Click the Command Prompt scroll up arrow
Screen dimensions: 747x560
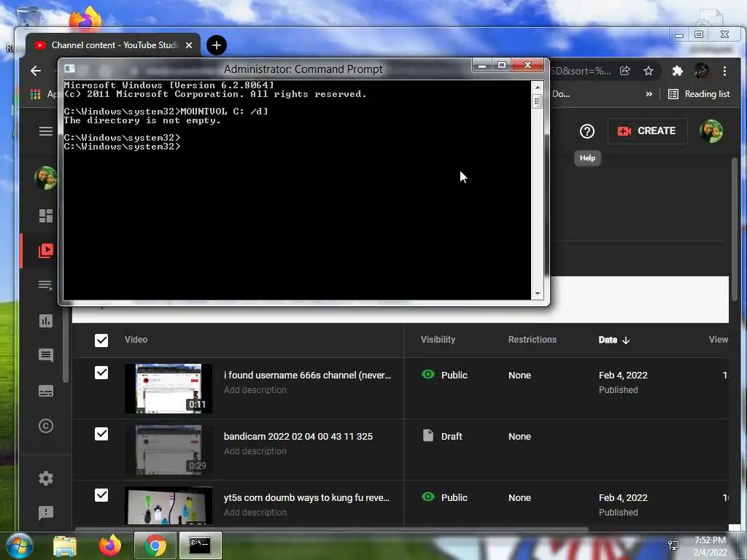[538, 87]
